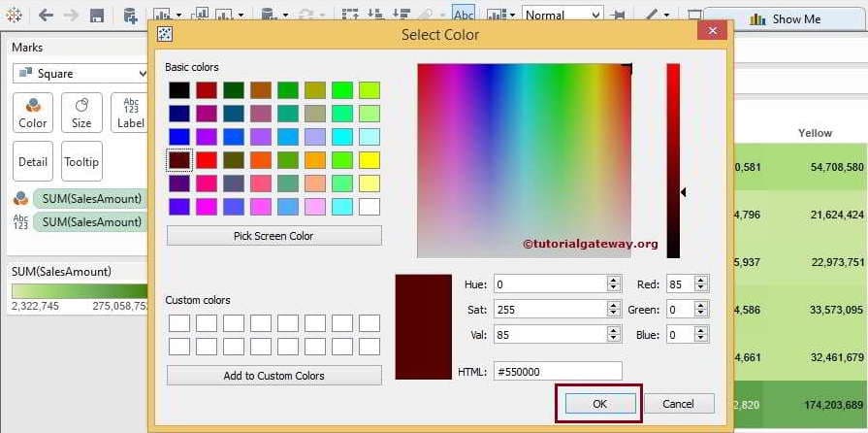Open the Show Me panel
Image resolution: width=868 pixels, height=433 pixels.
pos(785,18)
